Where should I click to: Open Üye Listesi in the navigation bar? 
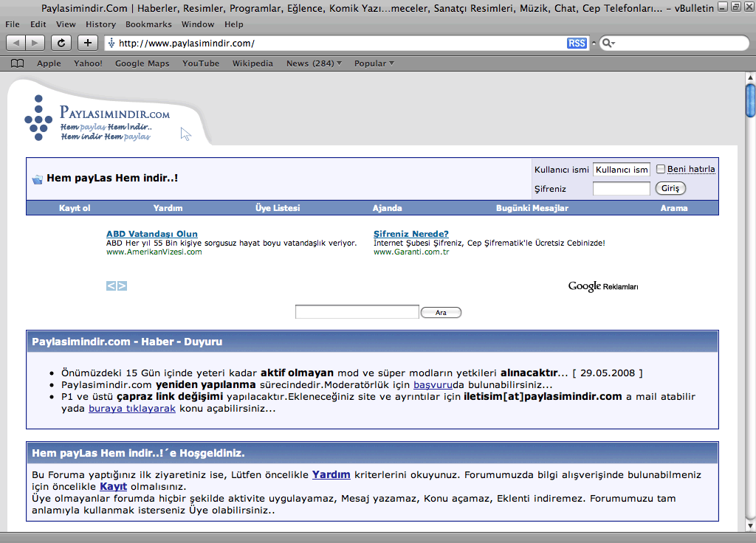[x=278, y=208]
